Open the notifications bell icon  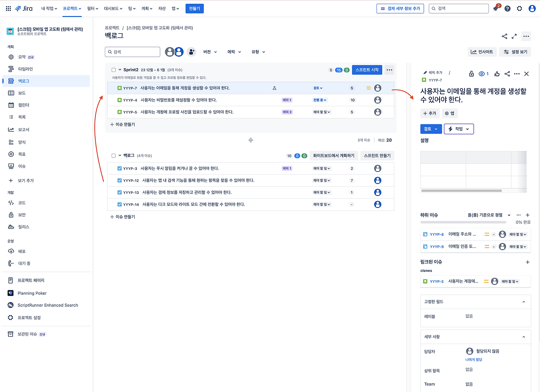click(x=496, y=8)
